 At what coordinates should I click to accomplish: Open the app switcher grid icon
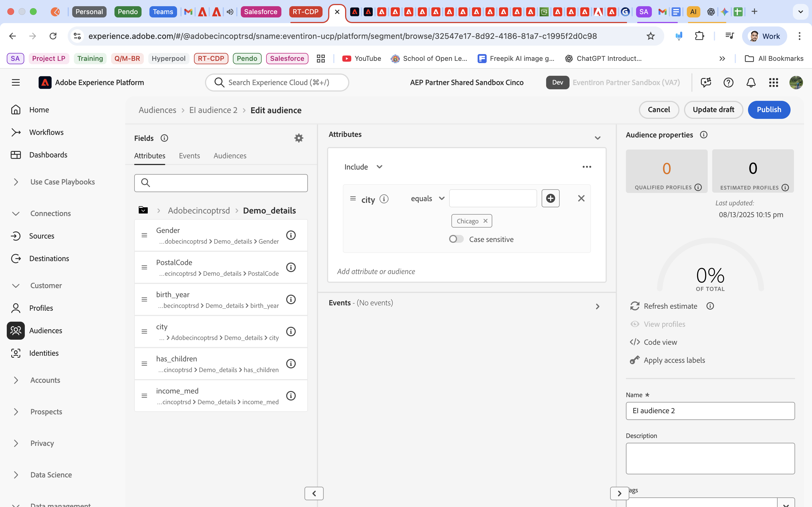click(x=773, y=83)
